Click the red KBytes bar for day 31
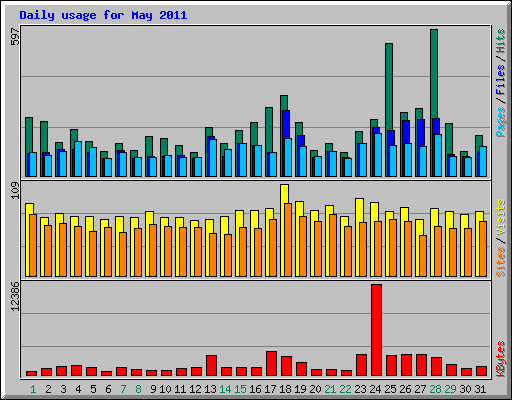 coord(481,371)
